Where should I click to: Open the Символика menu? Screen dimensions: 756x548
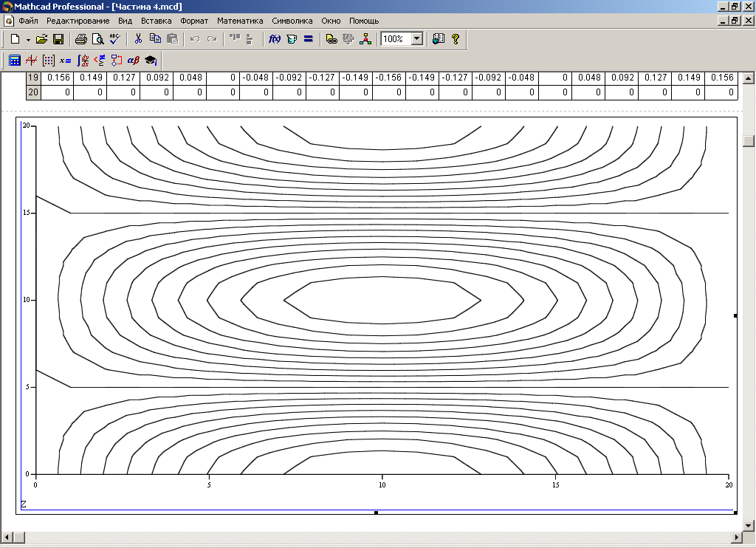point(292,21)
